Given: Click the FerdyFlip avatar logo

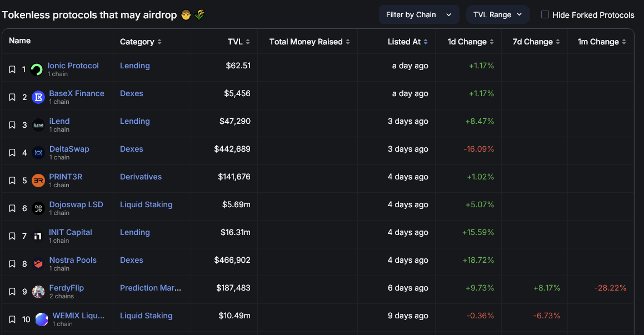Looking at the screenshot, I should (38, 292).
